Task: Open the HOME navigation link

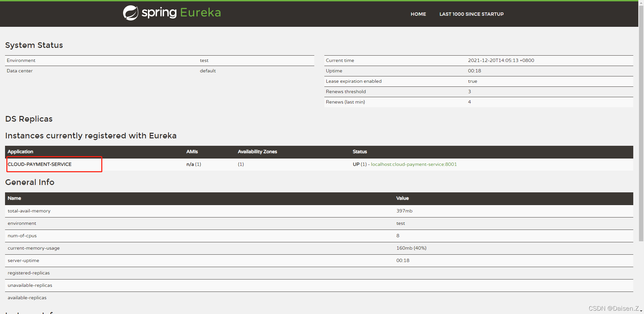Action: (418, 14)
